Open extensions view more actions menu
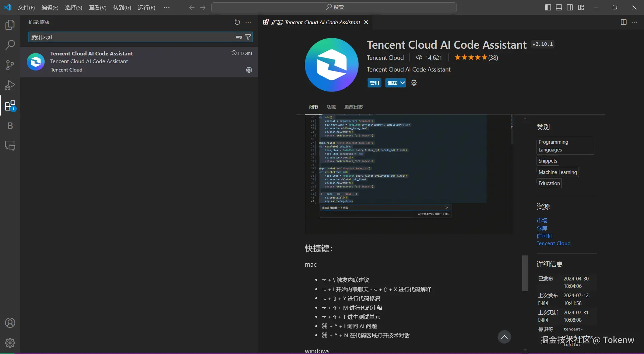Image resolution: width=644 pixels, height=354 pixels. 248,22
